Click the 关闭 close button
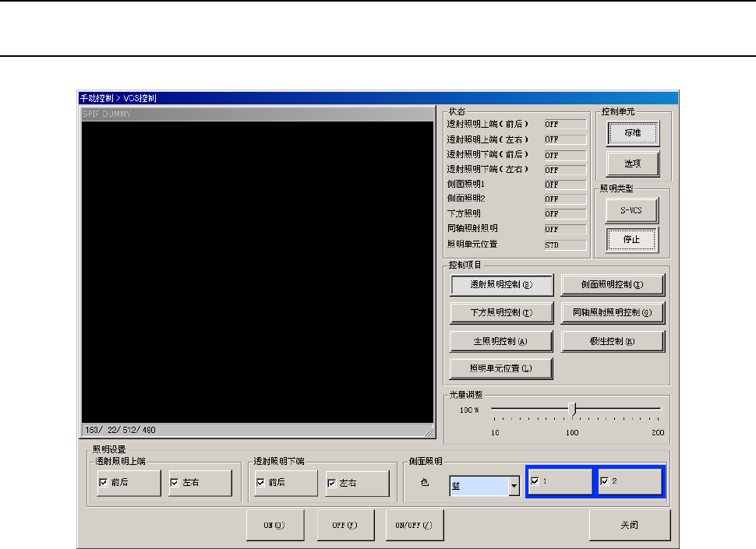 pos(629,525)
